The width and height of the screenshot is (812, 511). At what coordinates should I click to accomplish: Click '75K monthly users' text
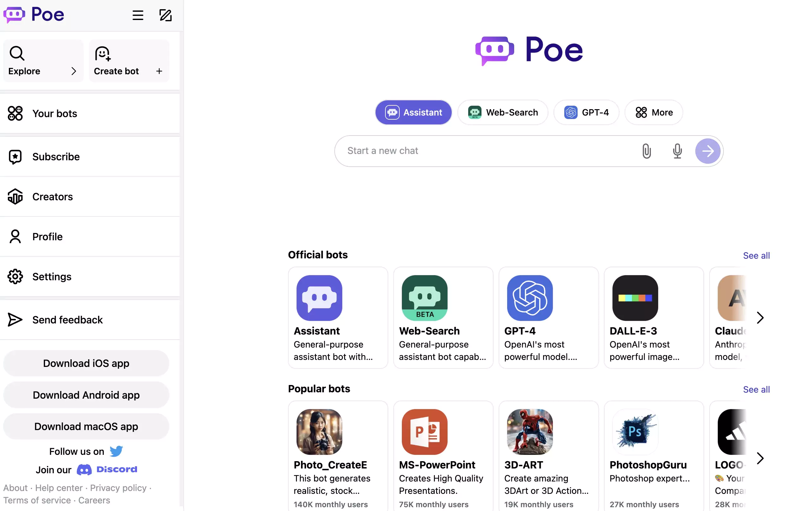434,505
